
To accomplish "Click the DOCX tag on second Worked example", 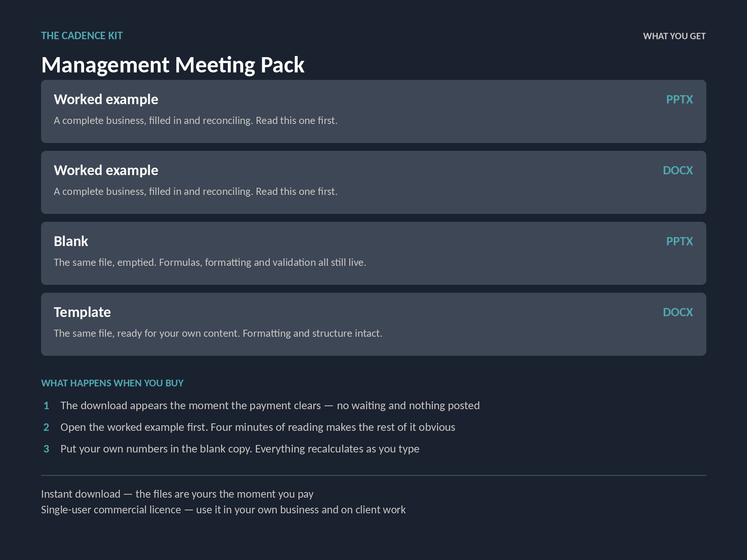I will (x=678, y=170).
